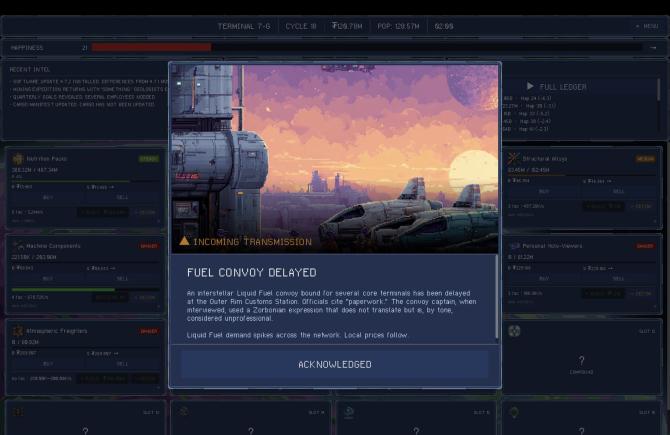Screen dimensions: 670x435
Task: Click the Nutrition Packs stock level bar
Action: (x=85, y=181)
